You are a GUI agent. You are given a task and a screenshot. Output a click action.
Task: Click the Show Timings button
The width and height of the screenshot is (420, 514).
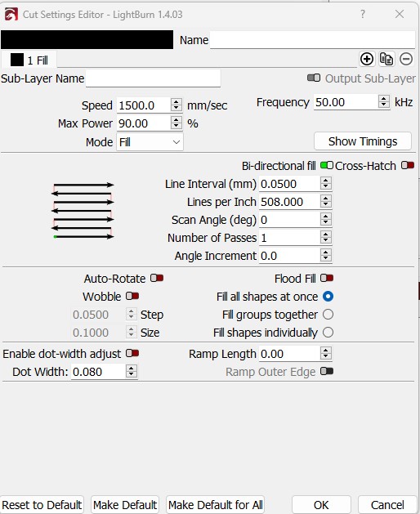[363, 141]
